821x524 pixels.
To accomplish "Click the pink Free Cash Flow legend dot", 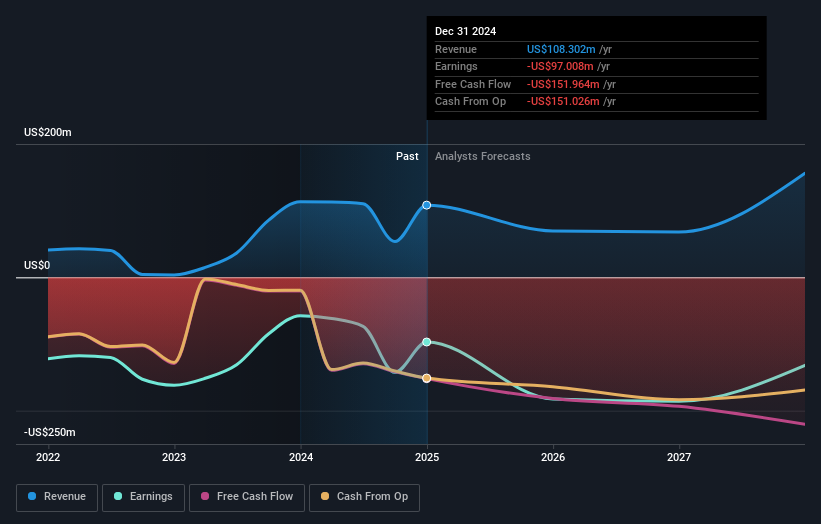I will tap(205, 496).
